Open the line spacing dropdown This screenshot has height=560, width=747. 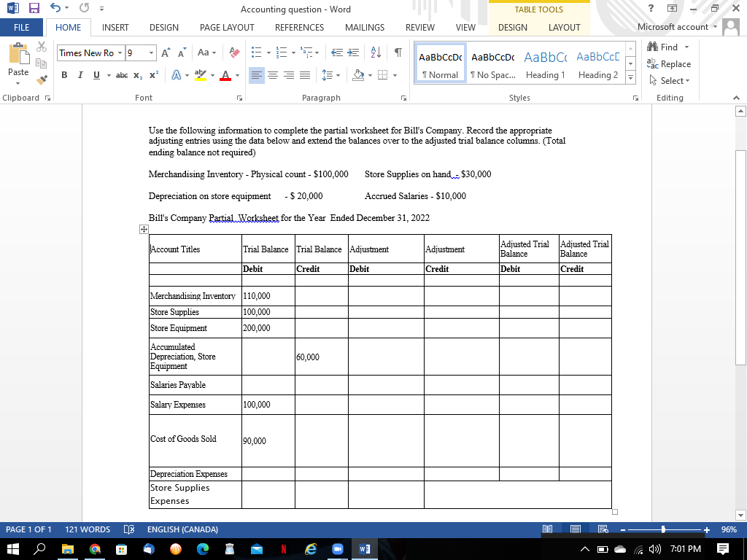(x=329, y=75)
